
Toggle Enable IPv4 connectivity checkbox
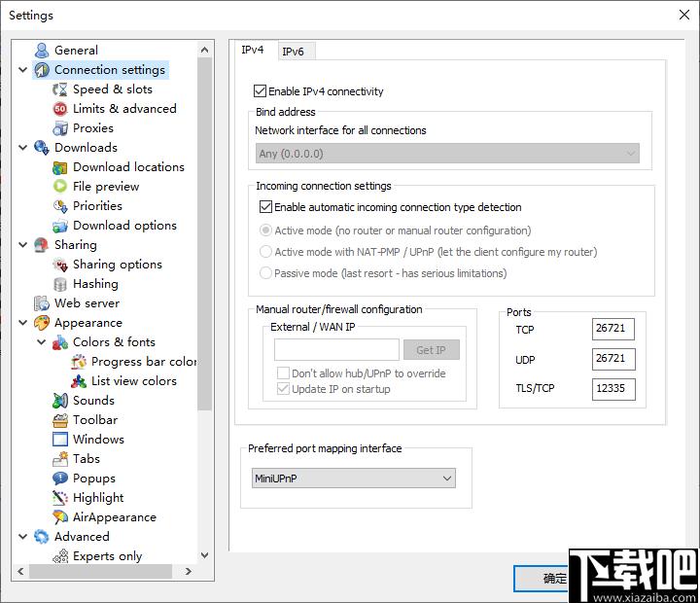point(260,91)
